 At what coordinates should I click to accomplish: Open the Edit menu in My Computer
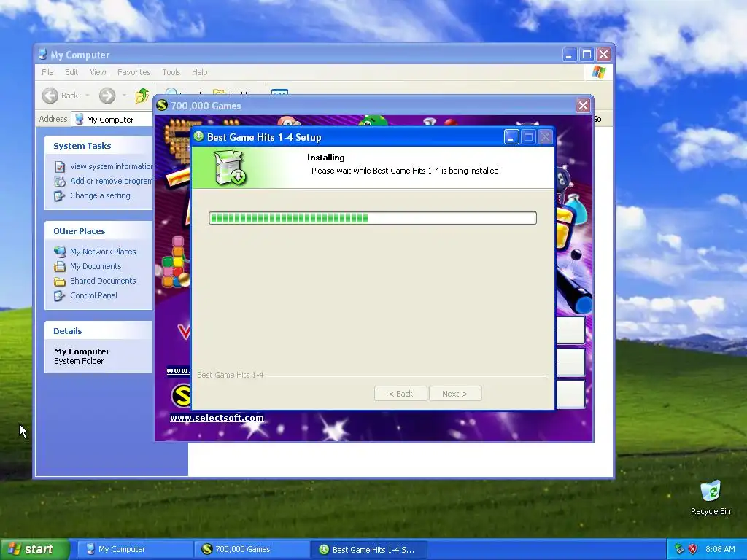point(71,72)
